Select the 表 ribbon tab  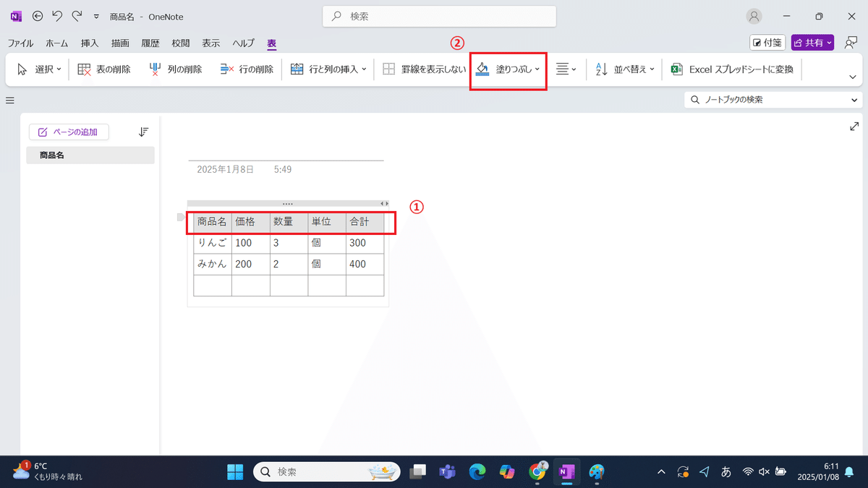(272, 43)
